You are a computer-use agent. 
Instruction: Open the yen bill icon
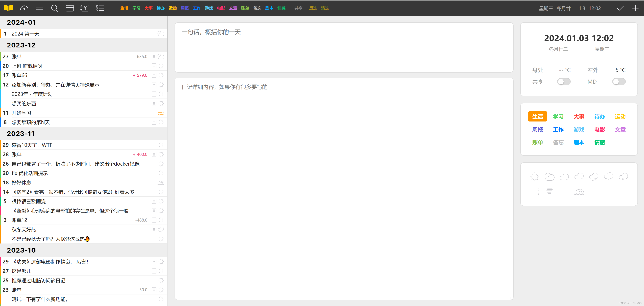(x=85, y=8)
